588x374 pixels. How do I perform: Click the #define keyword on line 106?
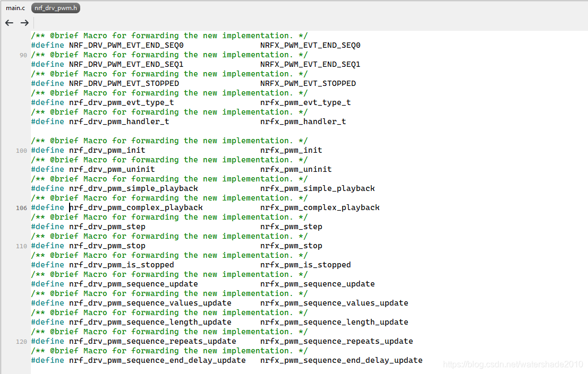pyautogui.click(x=48, y=207)
